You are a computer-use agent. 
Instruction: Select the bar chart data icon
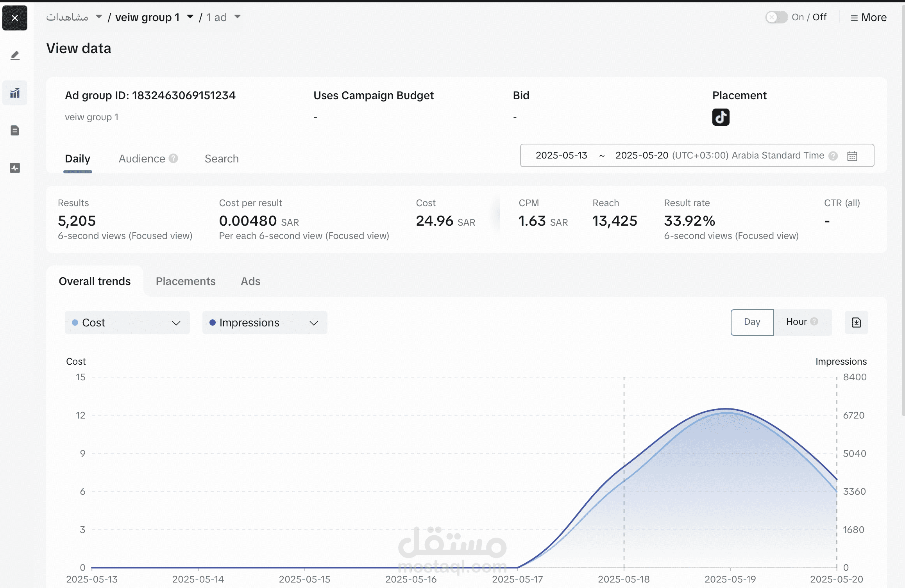[x=15, y=93]
